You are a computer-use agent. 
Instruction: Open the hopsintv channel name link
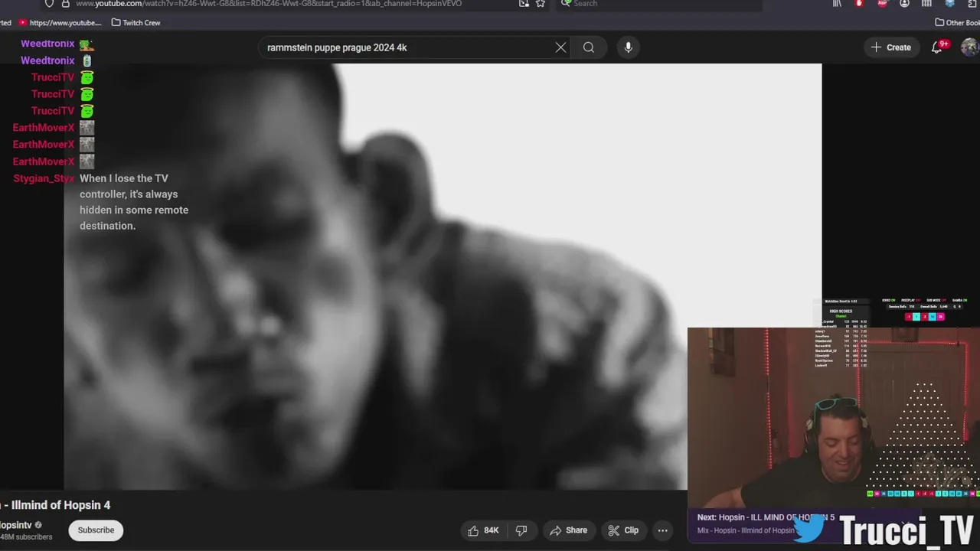(15, 525)
